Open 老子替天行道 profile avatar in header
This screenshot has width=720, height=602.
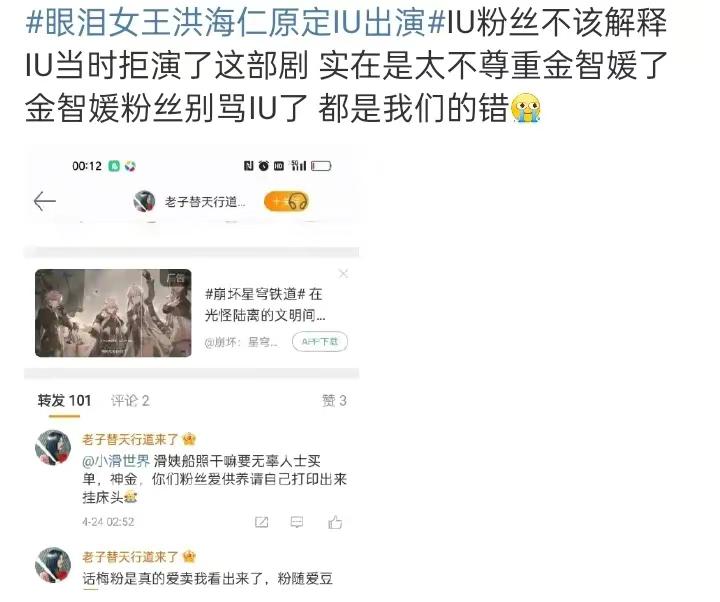click(144, 201)
